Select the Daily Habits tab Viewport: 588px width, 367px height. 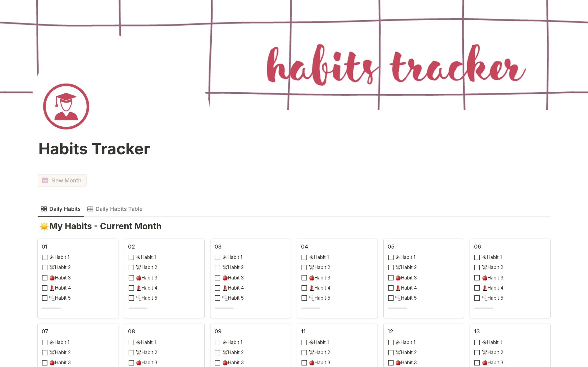pyautogui.click(x=61, y=208)
